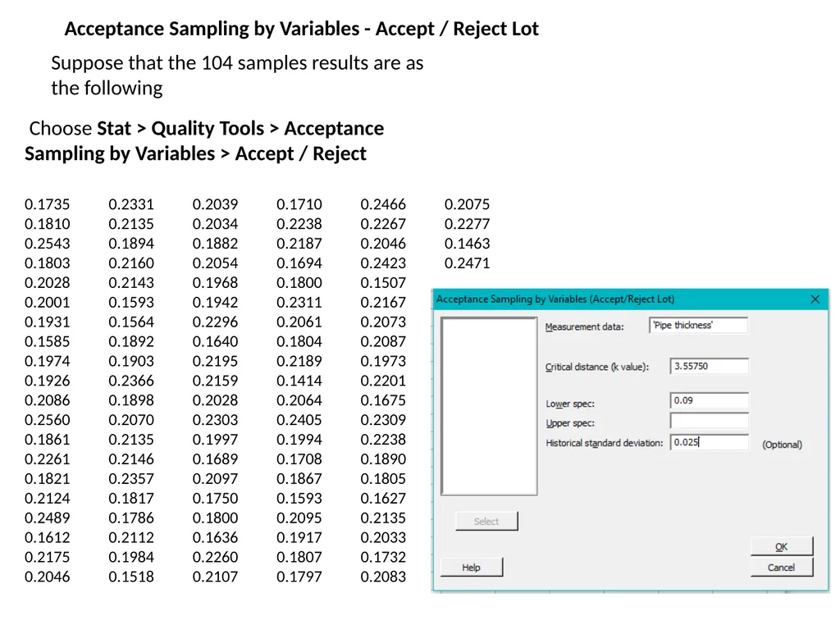Select the data value 0.1735

point(47,204)
